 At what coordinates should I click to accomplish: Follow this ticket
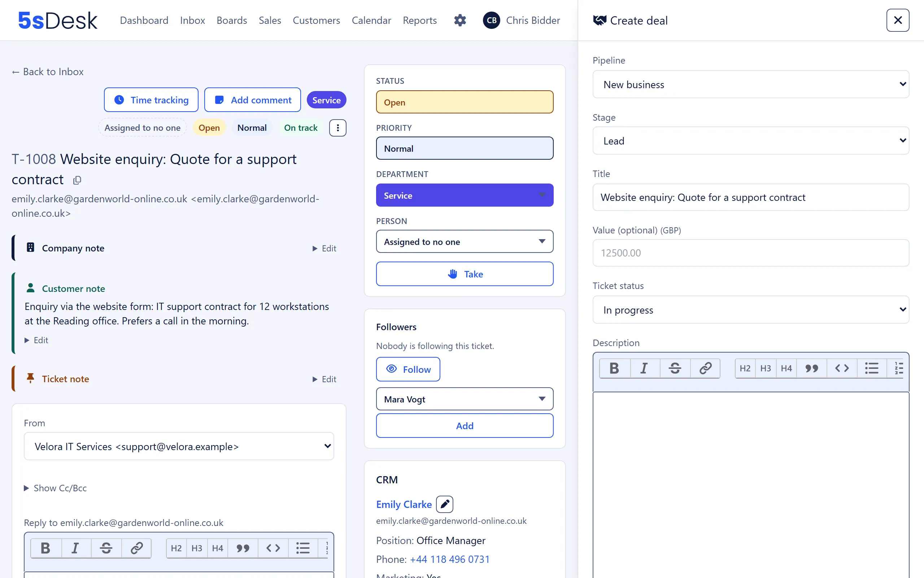(408, 369)
